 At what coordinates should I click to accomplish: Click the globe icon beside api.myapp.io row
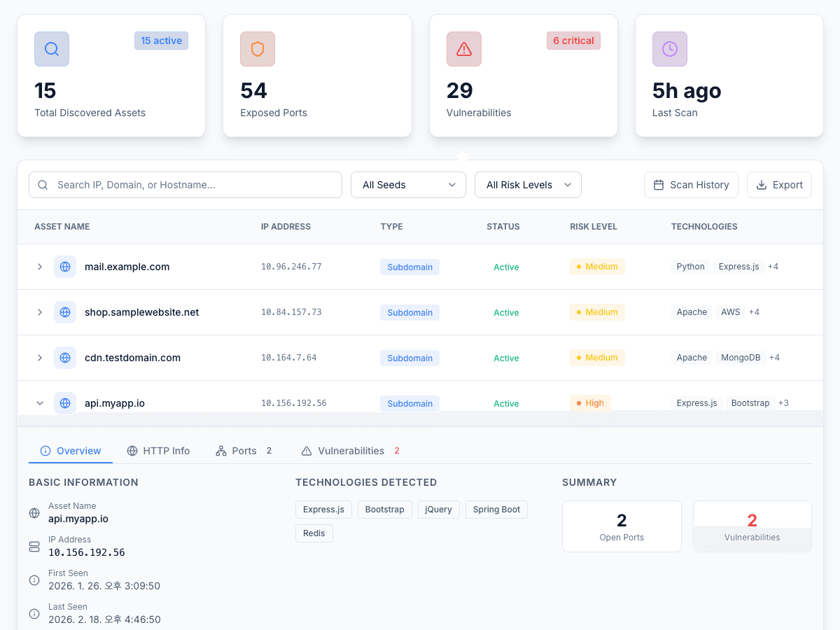pyautogui.click(x=65, y=403)
